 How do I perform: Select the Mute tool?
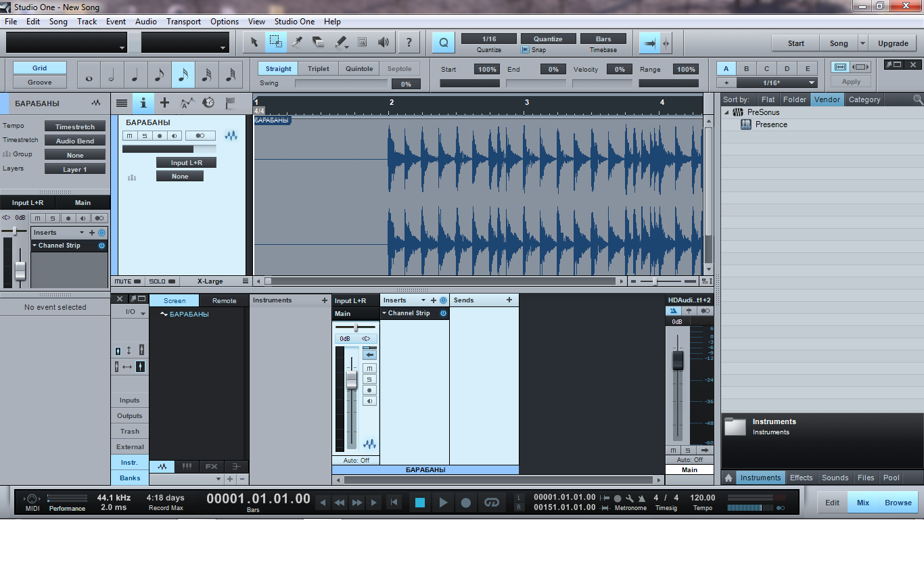point(363,42)
